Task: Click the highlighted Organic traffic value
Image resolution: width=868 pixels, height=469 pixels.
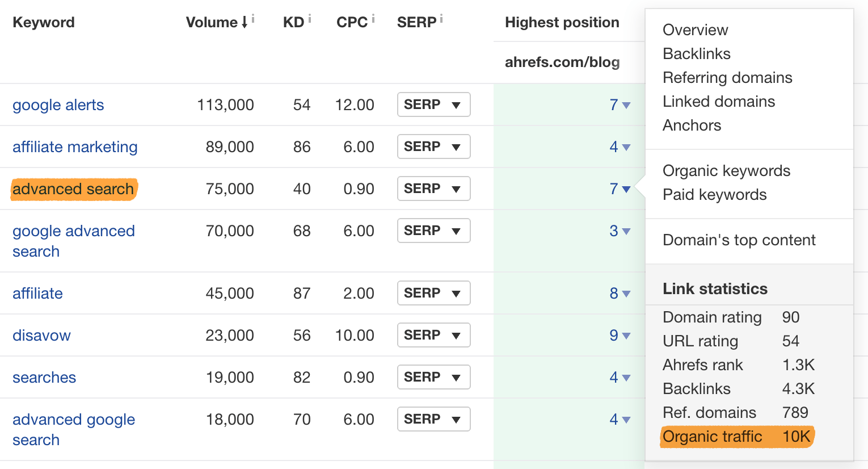Action: (799, 437)
